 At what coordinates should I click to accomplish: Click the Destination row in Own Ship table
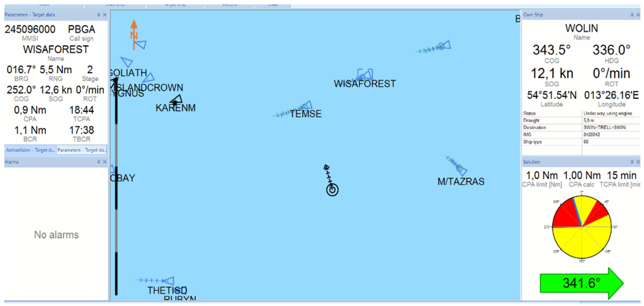point(581,127)
